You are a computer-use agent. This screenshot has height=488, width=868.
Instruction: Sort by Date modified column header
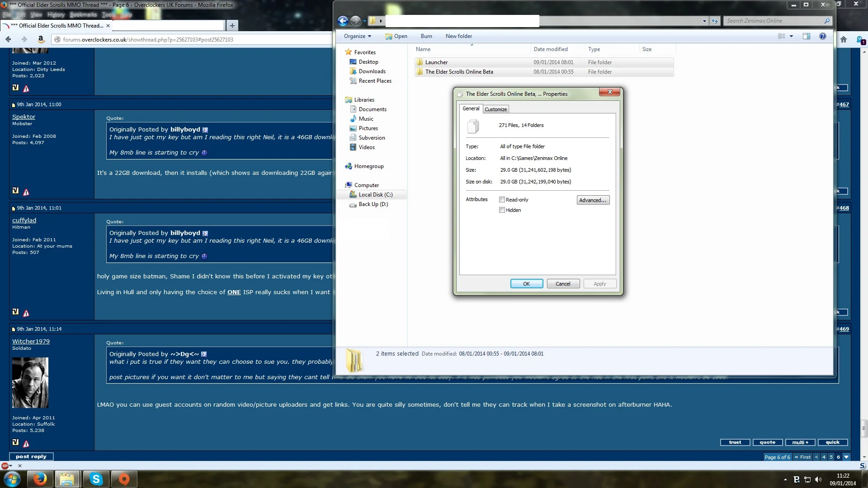(551, 49)
